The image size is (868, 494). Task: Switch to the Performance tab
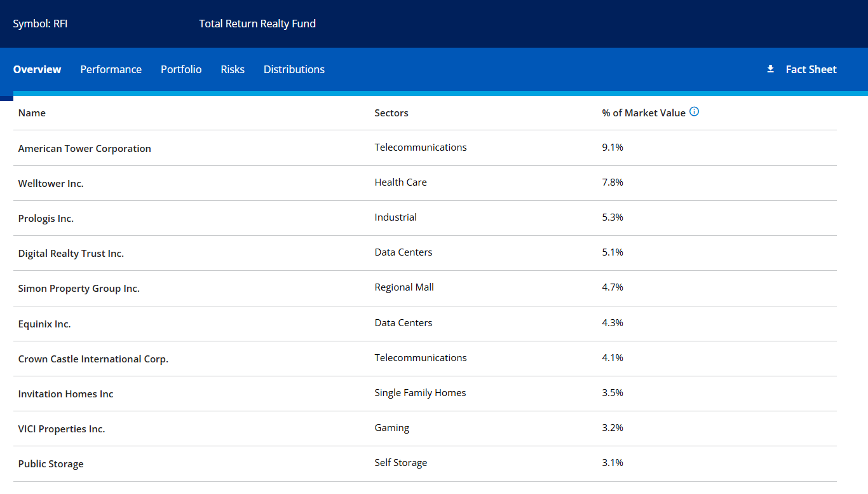coord(111,69)
